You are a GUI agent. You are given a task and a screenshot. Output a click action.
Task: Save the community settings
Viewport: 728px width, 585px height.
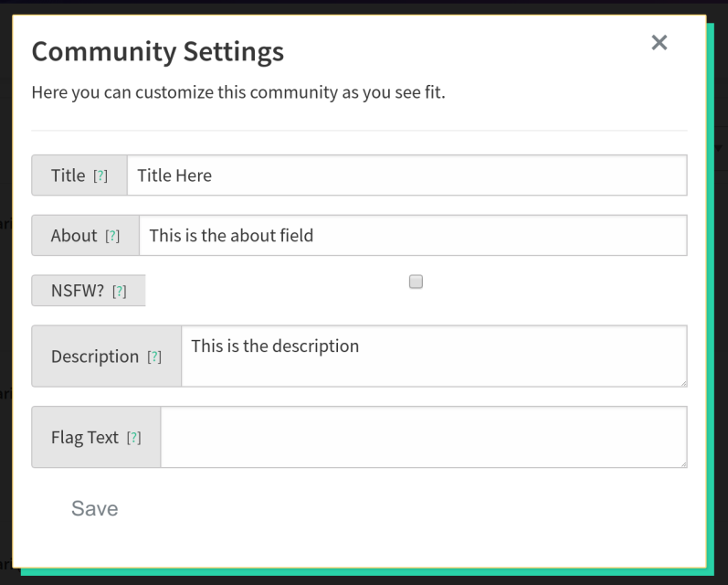pos(95,508)
